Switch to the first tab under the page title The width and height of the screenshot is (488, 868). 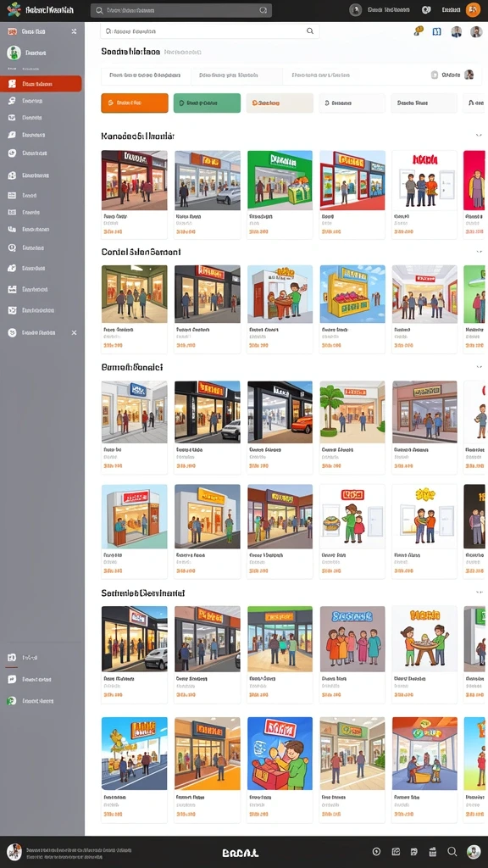point(146,75)
